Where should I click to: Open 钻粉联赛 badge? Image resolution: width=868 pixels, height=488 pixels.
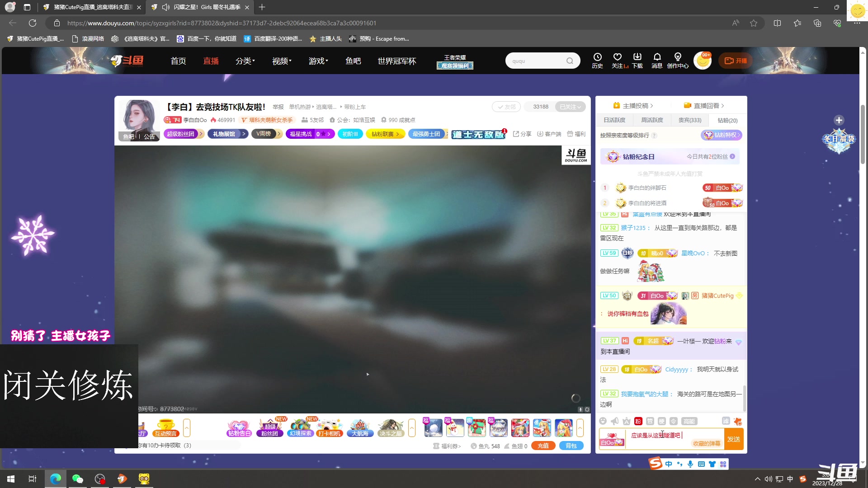coord(385,134)
